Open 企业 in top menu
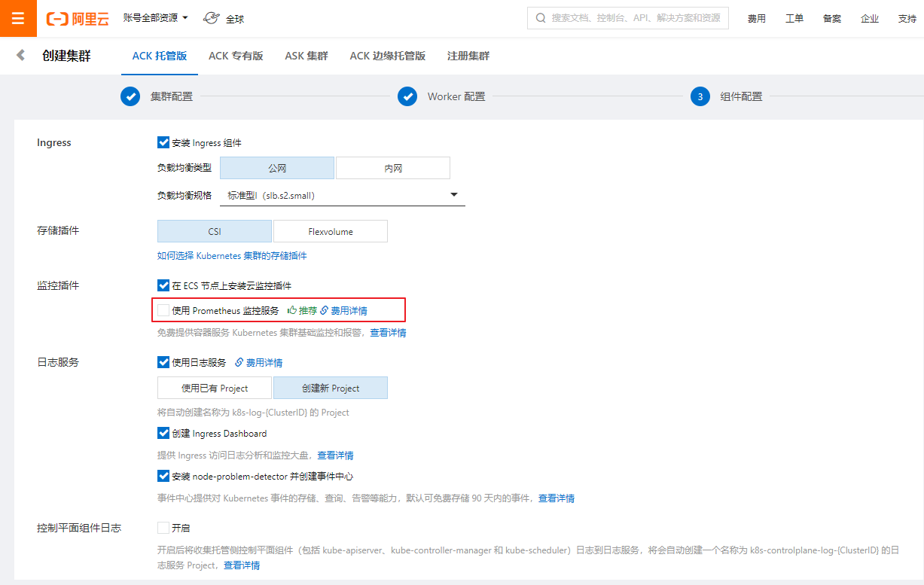The width and height of the screenshot is (924, 585). coord(870,19)
